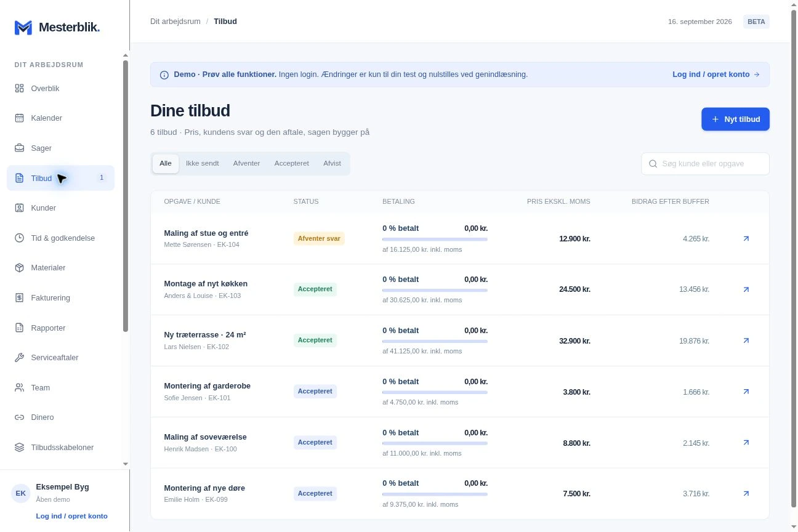This screenshot has width=798, height=532.
Task: Open the Montering af garderobe offer title
Action: click(208, 386)
